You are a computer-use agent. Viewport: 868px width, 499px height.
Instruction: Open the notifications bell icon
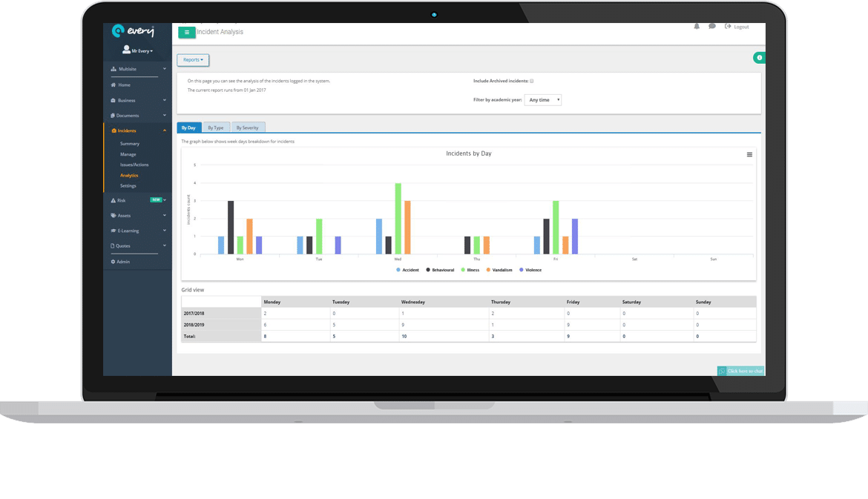coord(697,27)
